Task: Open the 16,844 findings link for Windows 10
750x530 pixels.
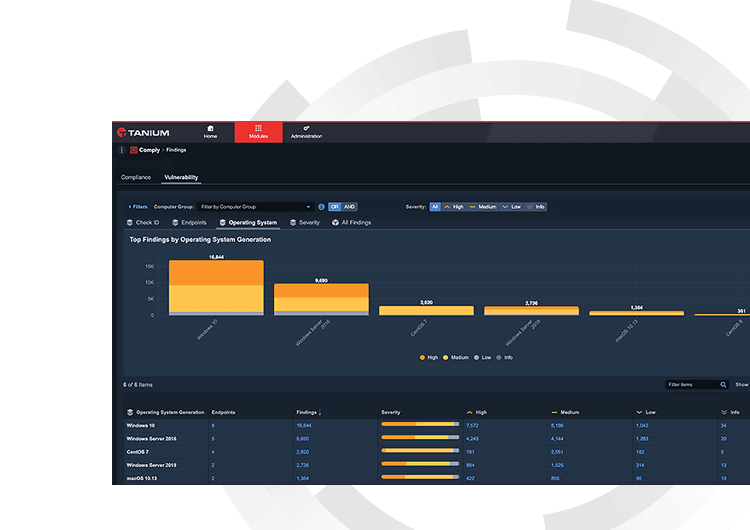Action: point(304,426)
